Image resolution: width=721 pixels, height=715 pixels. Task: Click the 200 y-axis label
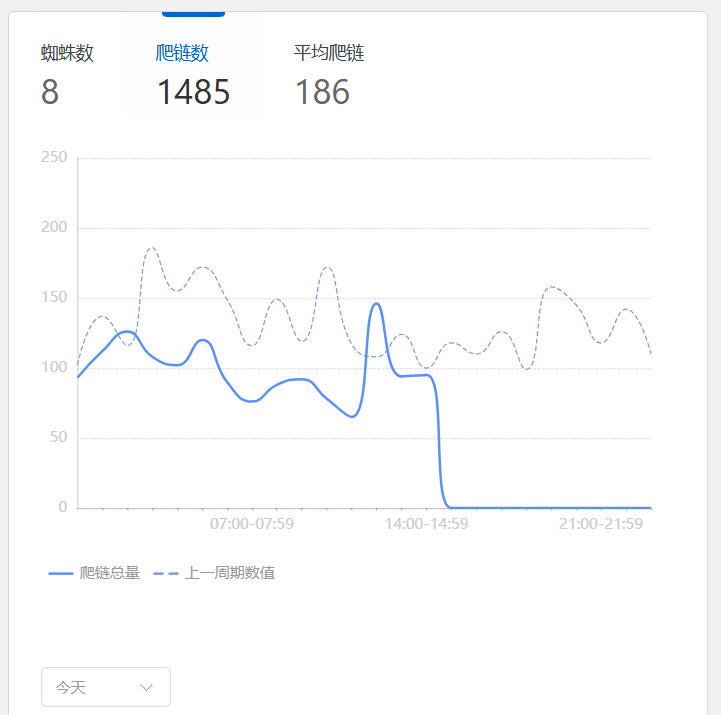coord(54,227)
